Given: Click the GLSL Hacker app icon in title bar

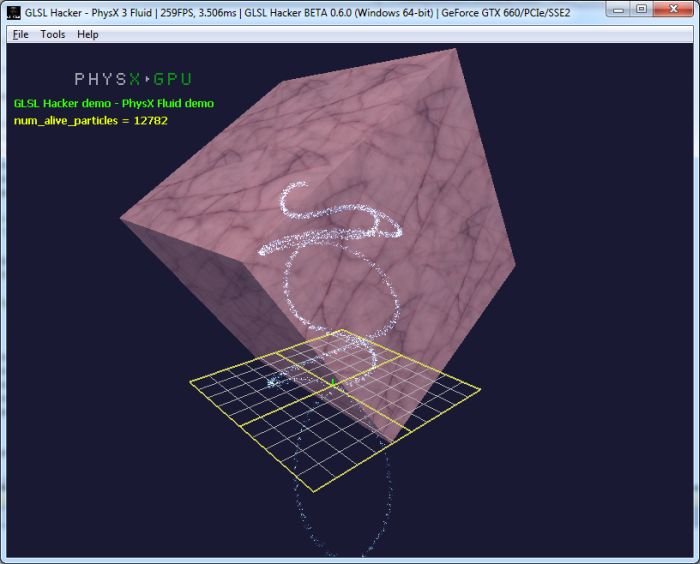Looking at the screenshot, I should click(14, 13).
